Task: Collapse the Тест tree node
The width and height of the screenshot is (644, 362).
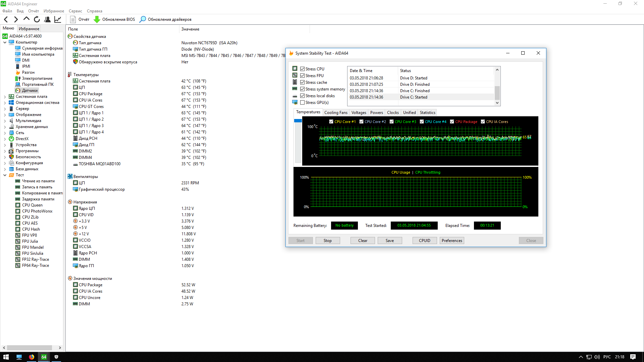Action: (5, 175)
